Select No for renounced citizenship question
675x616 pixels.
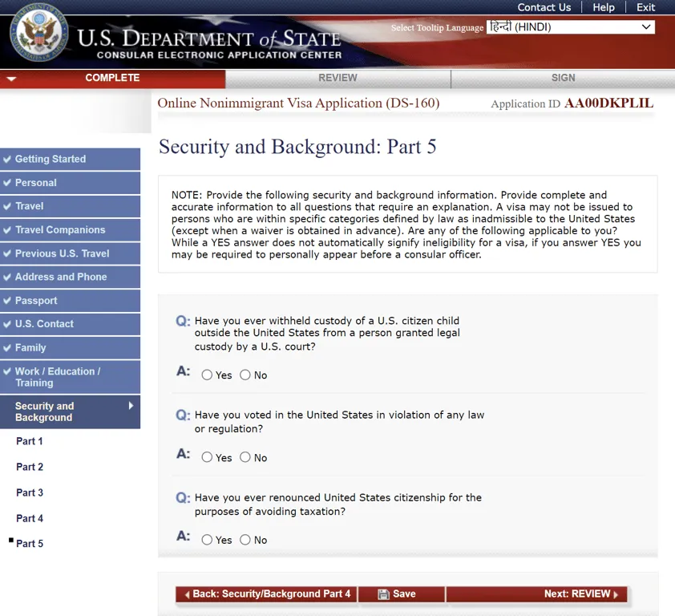coord(245,540)
